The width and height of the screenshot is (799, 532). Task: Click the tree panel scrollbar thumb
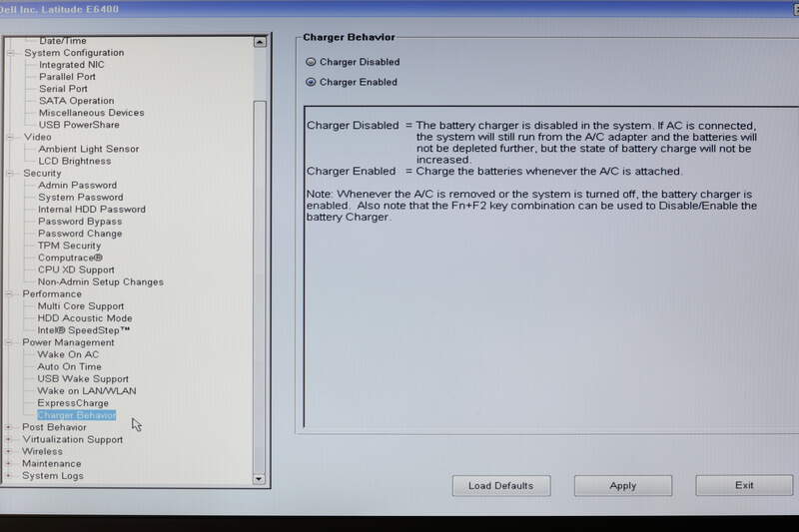coord(260,285)
